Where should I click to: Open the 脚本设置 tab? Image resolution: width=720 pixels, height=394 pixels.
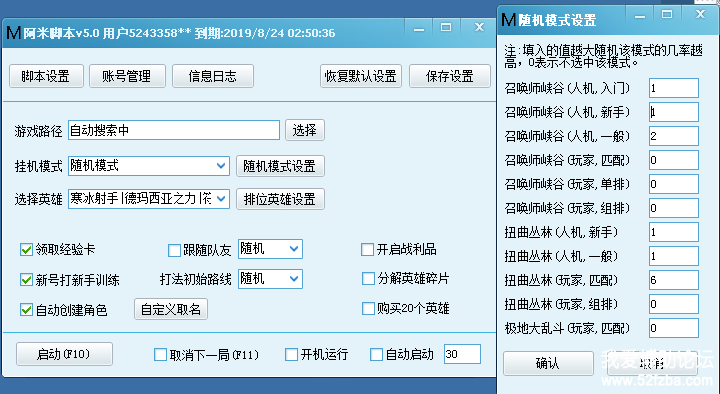click(46, 76)
